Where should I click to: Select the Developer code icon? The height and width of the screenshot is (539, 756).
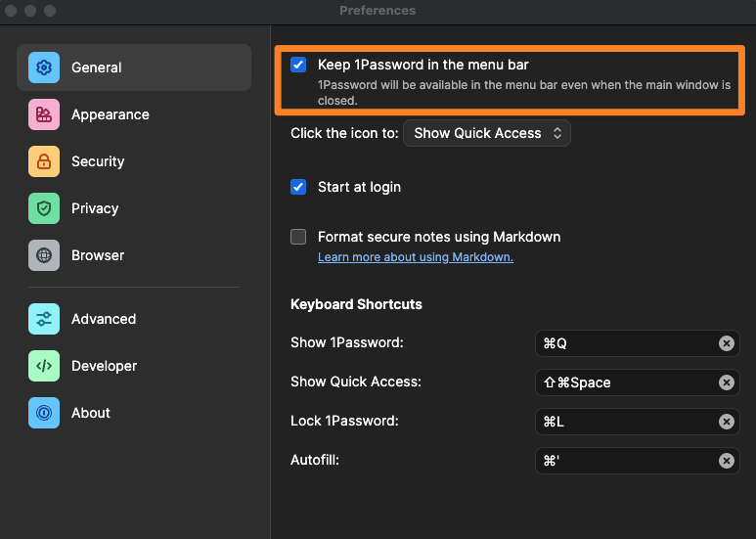[x=44, y=366]
